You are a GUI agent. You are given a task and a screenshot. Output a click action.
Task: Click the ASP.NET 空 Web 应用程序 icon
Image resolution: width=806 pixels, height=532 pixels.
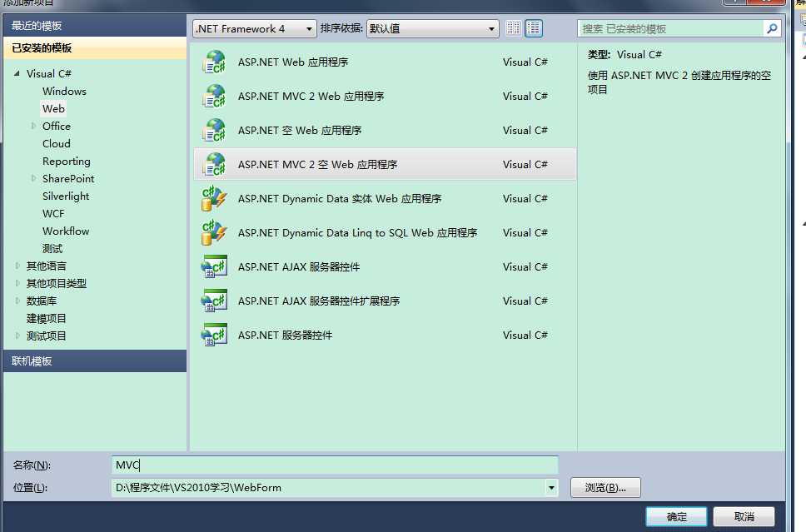(214, 131)
